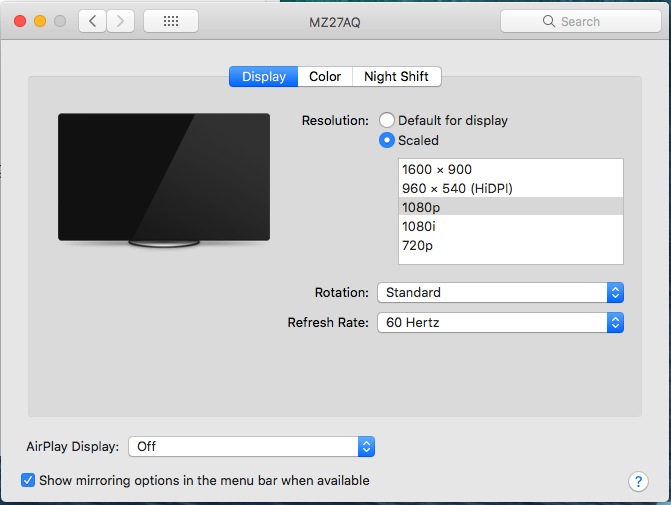
Task: Click the magnifier icon in Search
Action: 549,21
